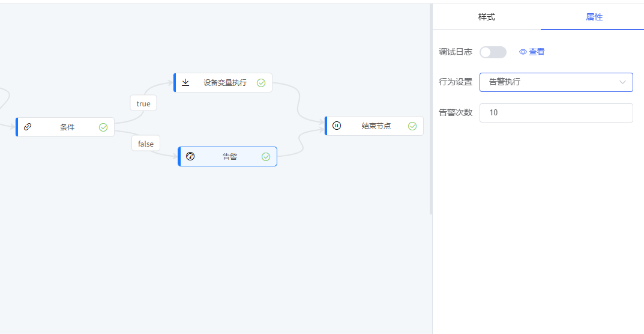Click the download icon on 设备变量执行 node

(x=185, y=82)
